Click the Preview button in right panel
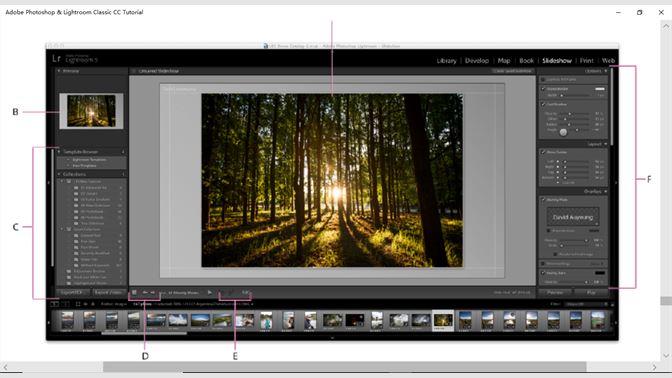Image resolution: width=672 pixels, height=378 pixels. [x=555, y=292]
